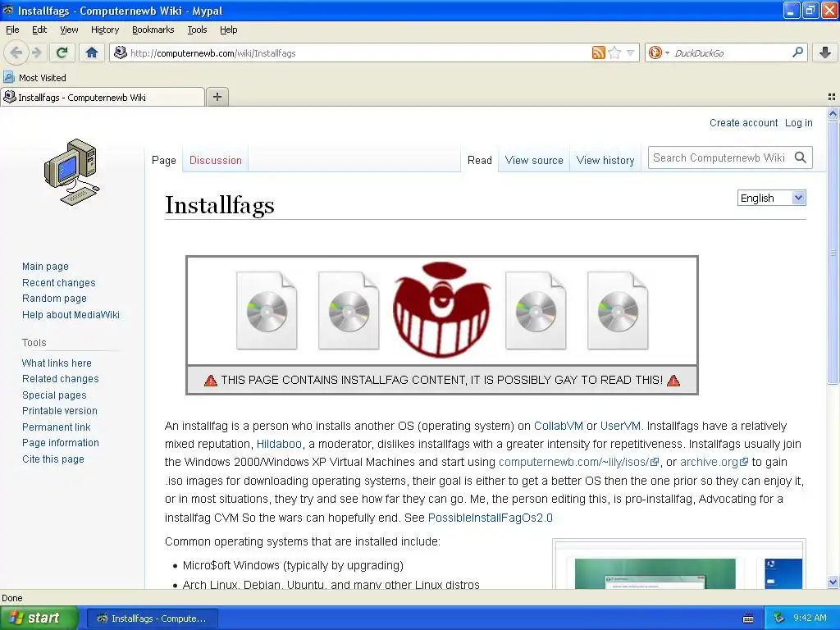Viewport: 840px width, 630px height.
Task: Open the Tools menu
Action: 197,30
